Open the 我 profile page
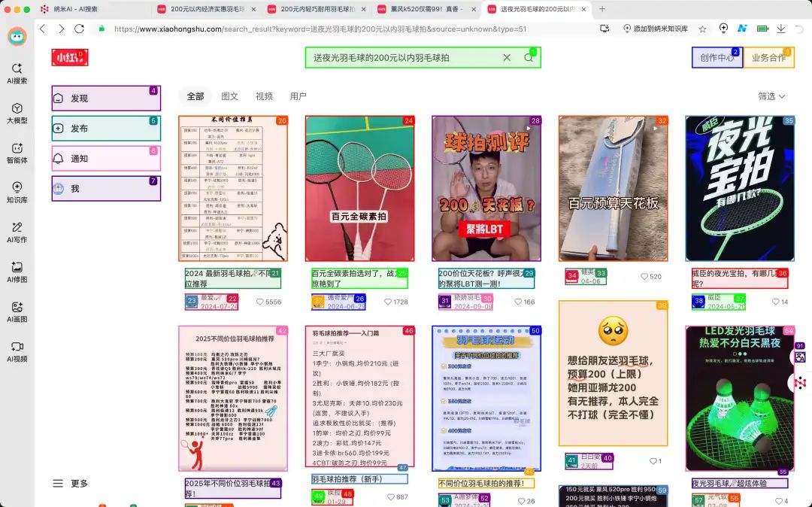Screen dimensions: 812x507 click(x=106, y=189)
